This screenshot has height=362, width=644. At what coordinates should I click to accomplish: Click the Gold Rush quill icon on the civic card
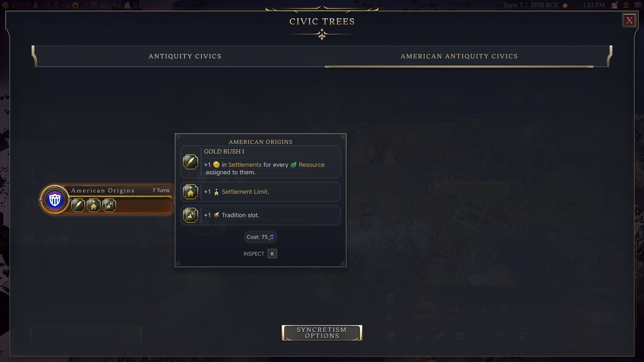[x=78, y=205]
